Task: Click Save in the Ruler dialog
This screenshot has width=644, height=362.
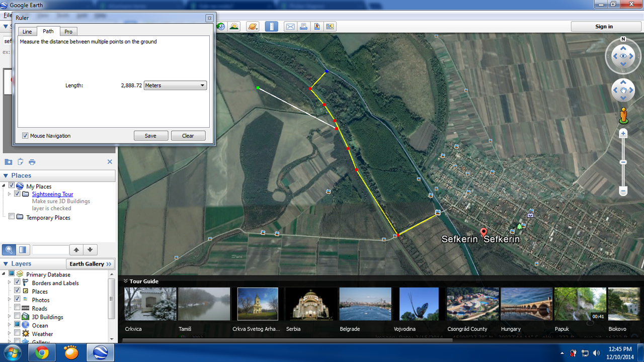Action: click(x=150, y=136)
